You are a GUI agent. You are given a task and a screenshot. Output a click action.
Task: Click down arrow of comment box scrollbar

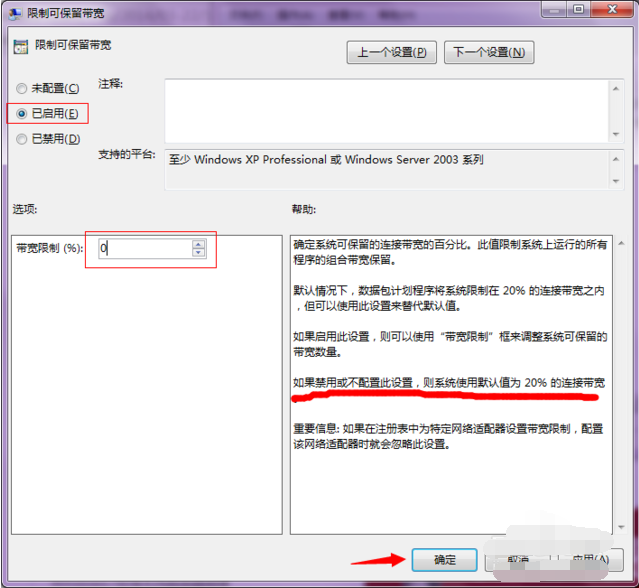click(616, 134)
